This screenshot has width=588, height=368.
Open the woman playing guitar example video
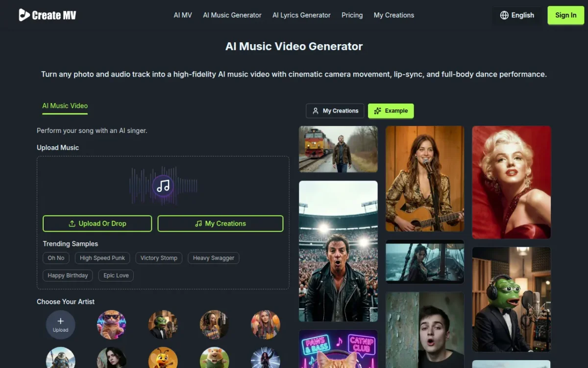coord(424,179)
